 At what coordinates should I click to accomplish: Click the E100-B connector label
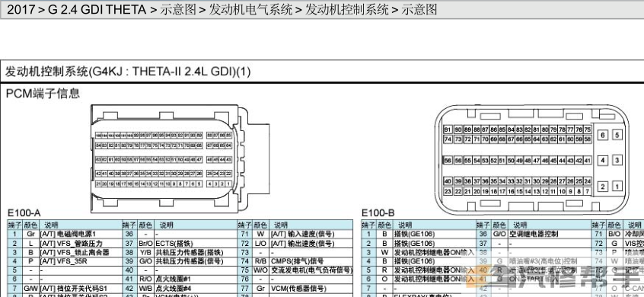click(378, 212)
